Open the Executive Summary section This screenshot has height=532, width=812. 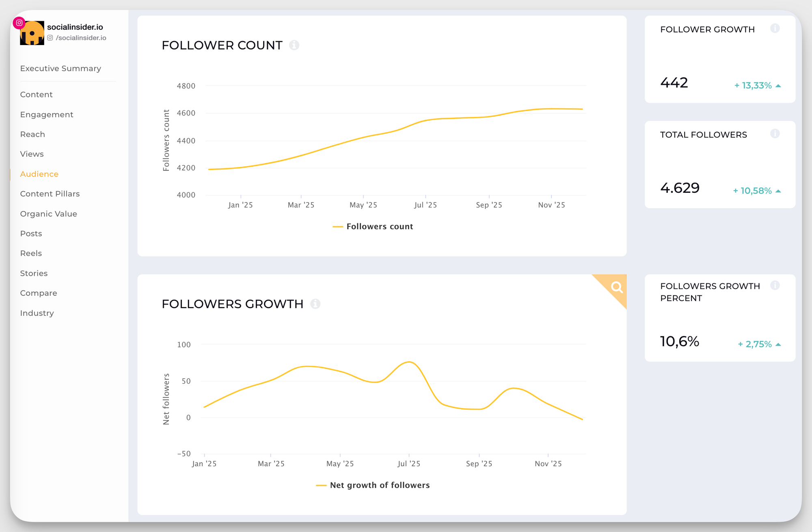pos(60,68)
